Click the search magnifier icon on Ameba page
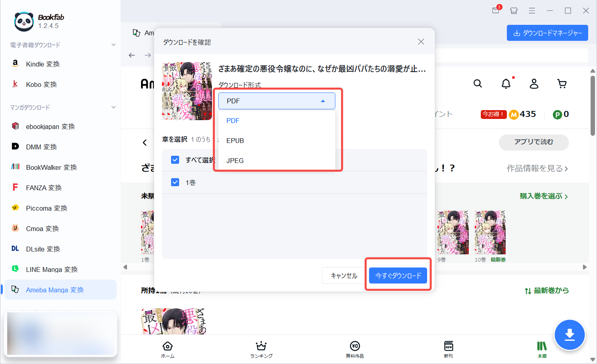This screenshot has width=597, height=364. (x=478, y=83)
